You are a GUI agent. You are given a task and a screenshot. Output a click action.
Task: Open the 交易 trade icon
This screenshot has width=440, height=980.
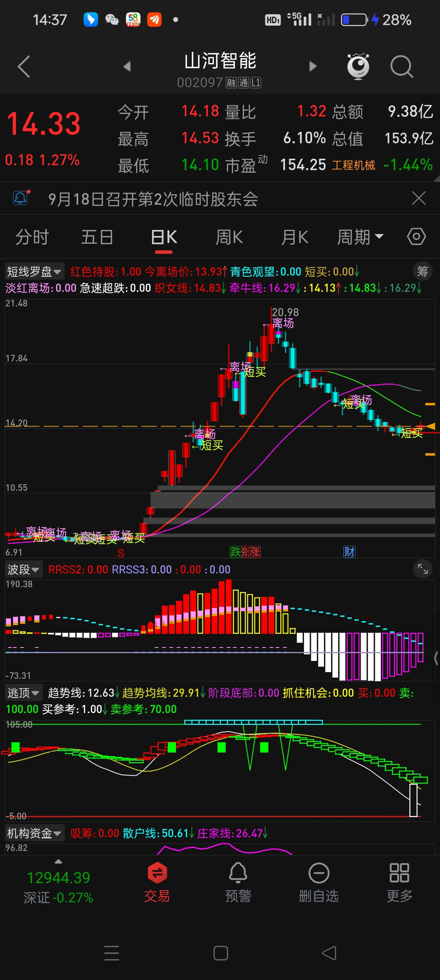pos(157,882)
